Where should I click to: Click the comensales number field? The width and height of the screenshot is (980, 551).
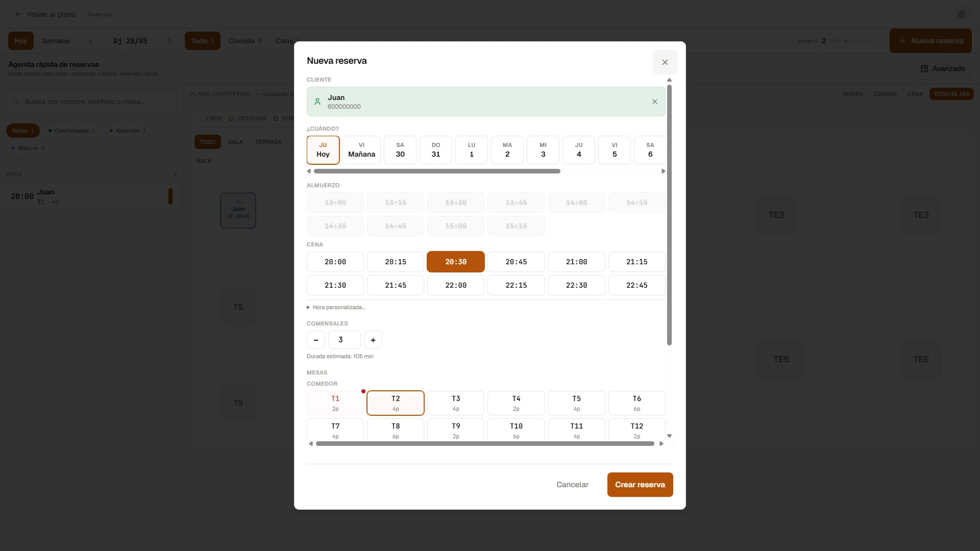coord(345,340)
